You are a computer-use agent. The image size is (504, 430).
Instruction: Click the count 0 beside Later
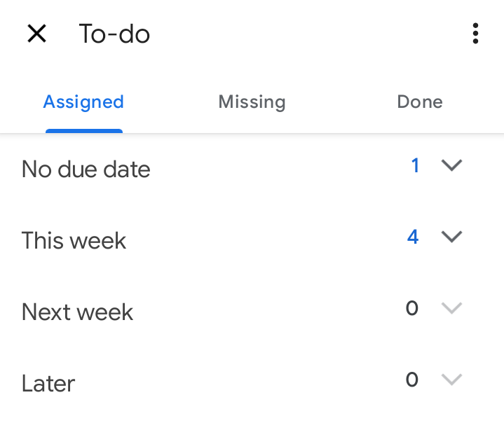[412, 380]
